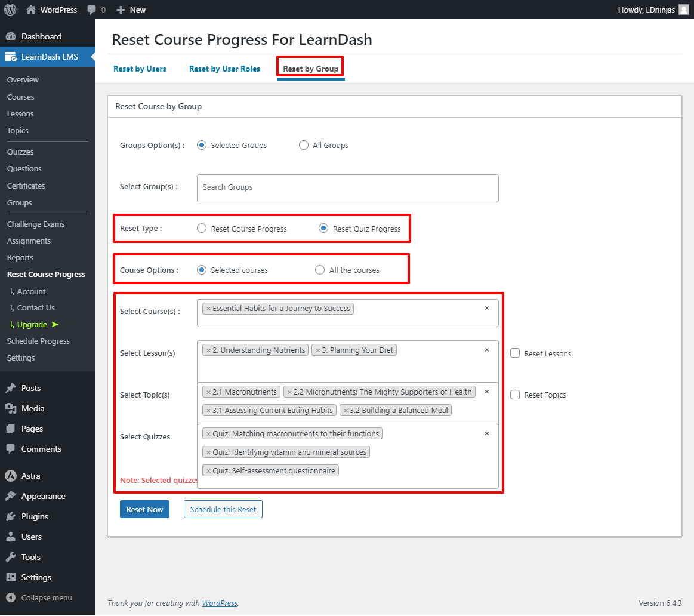Remove Essential Habits course tag
Screen dimensions: 694x616
tap(208, 309)
